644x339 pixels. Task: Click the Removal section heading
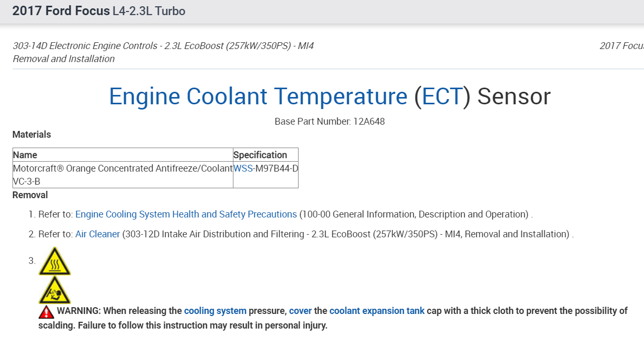[x=30, y=195]
